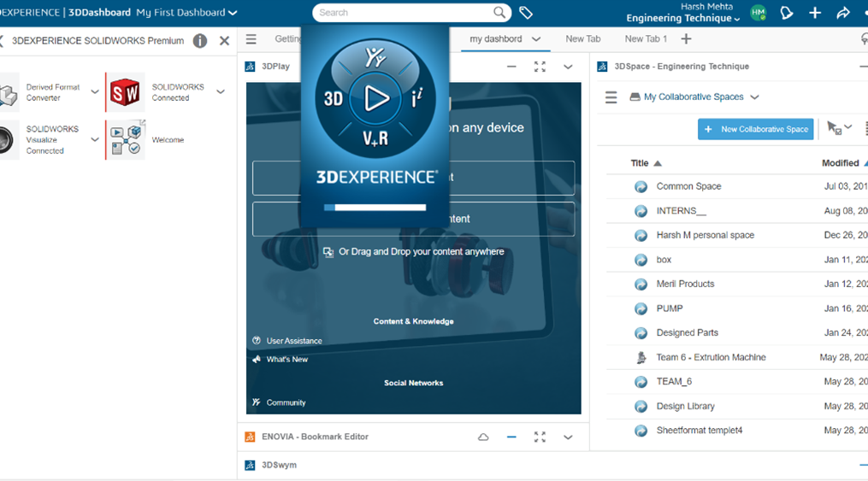Click the tag icon beside search
This screenshot has width=868, height=481.
526,13
